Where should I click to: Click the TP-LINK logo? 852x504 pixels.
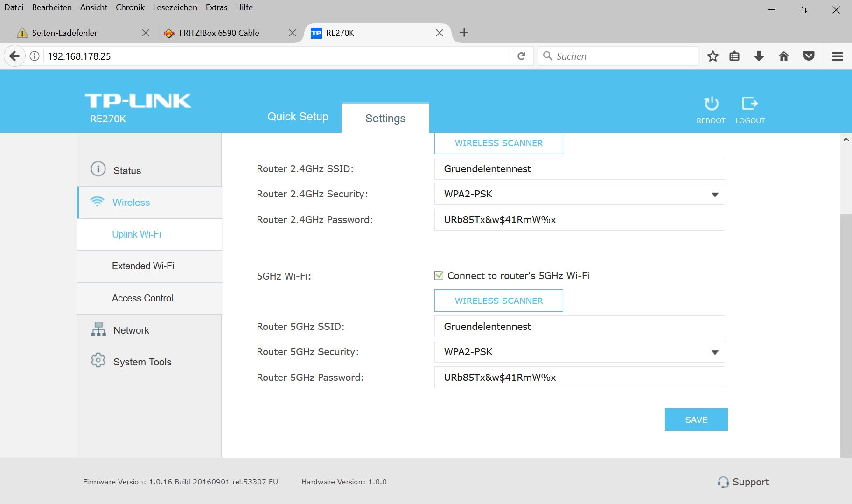click(x=138, y=101)
